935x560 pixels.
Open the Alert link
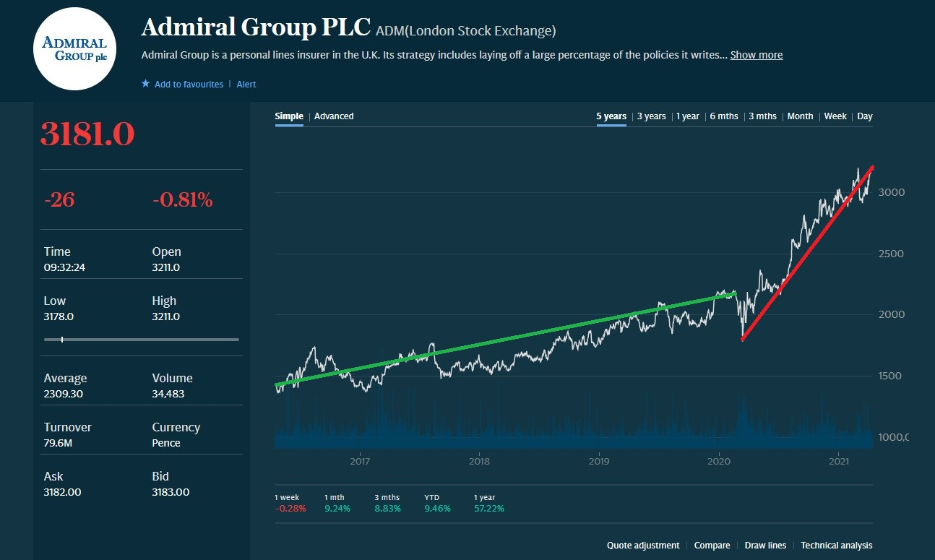point(246,85)
